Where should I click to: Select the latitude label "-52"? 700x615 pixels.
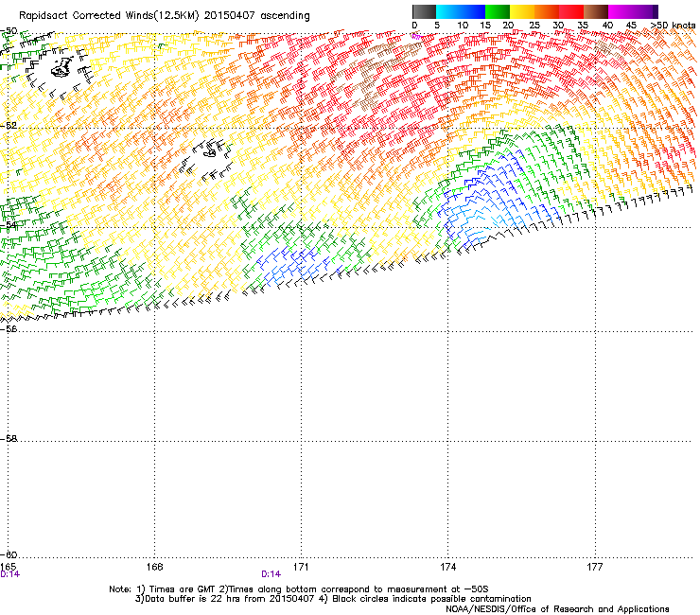coord(9,126)
